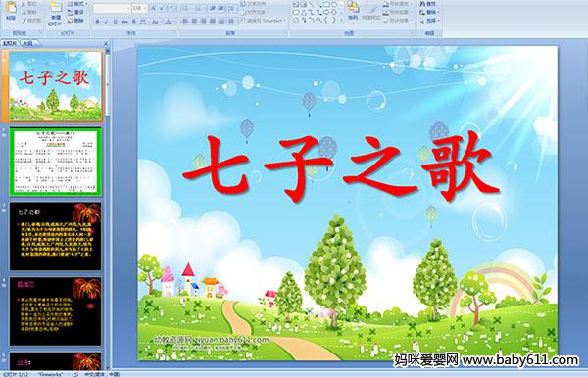588x377 pixels.
Task: Click the Bold formatting icon
Action: click(x=97, y=22)
